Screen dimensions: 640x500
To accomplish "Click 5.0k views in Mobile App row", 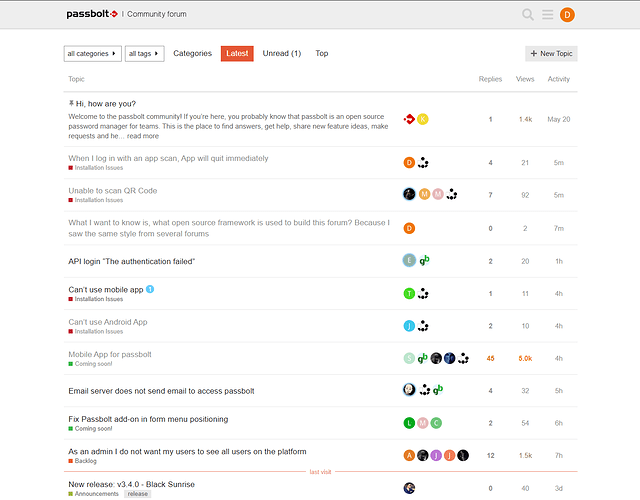I will coord(525,358).
